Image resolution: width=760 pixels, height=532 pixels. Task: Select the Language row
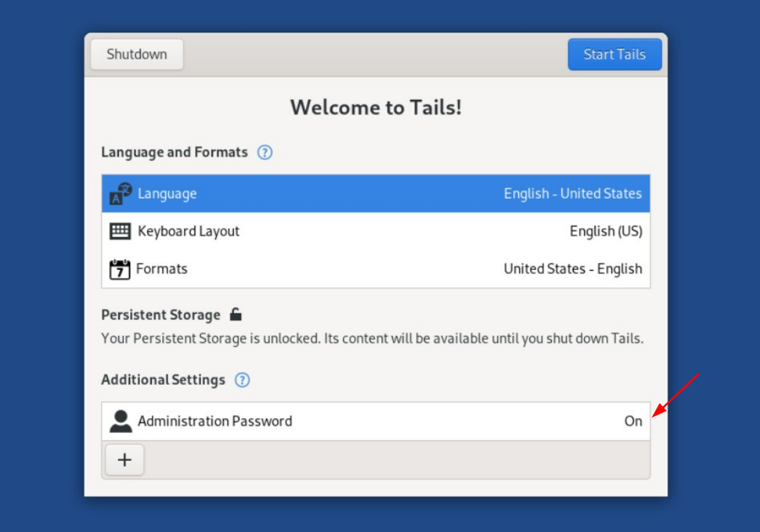point(376,194)
